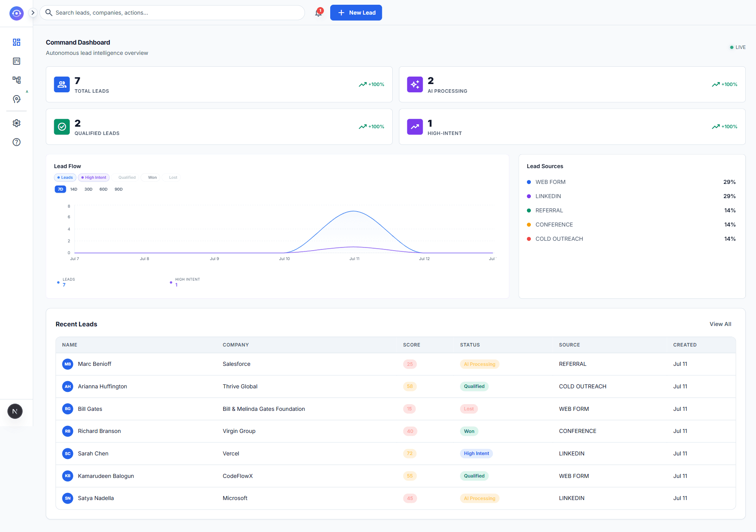Click the LinkedIn lead source row
The width and height of the screenshot is (756, 532).
631,196
